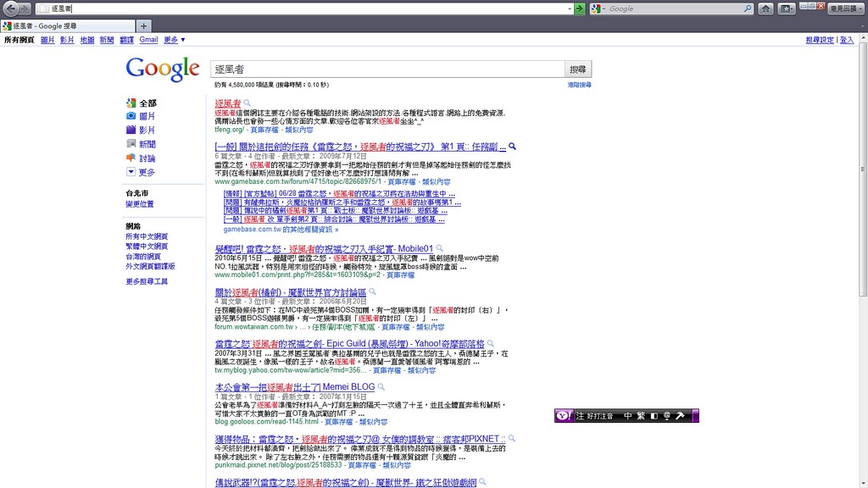Click Yahoo logo on IME toolbar
868x488 pixels.
pos(564,415)
